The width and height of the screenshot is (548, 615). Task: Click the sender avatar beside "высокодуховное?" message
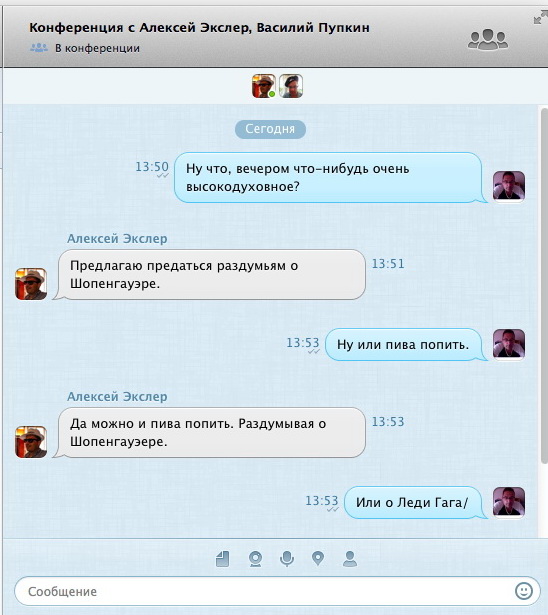coord(509,186)
